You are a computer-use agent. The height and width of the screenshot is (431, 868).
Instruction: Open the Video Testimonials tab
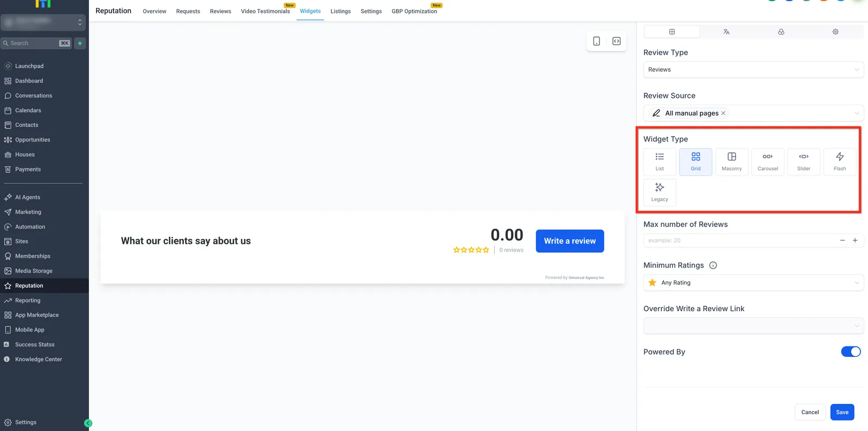tap(266, 11)
